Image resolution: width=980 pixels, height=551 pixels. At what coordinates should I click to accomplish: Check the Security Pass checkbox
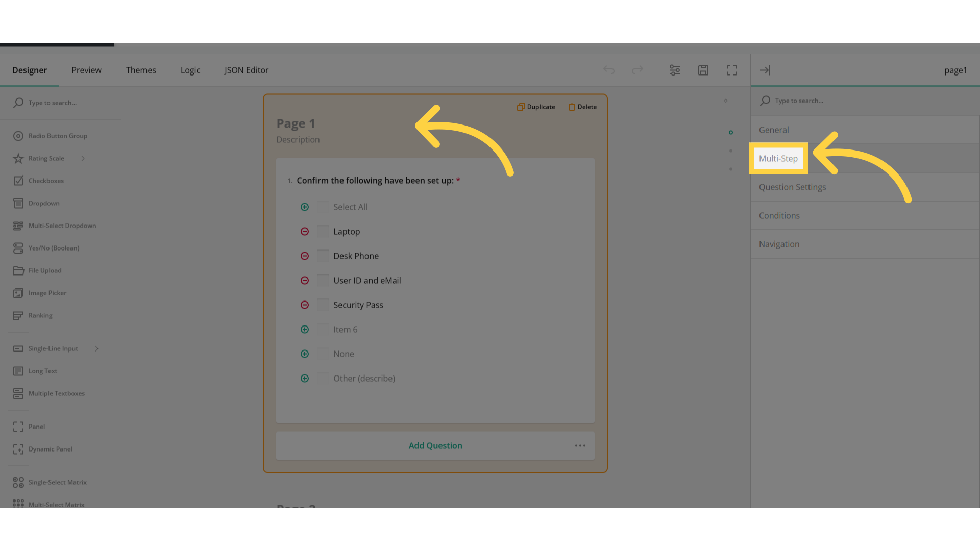(323, 305)
